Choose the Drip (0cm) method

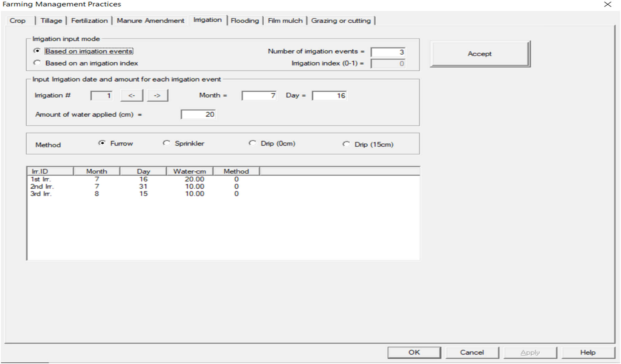coord(252,143)
